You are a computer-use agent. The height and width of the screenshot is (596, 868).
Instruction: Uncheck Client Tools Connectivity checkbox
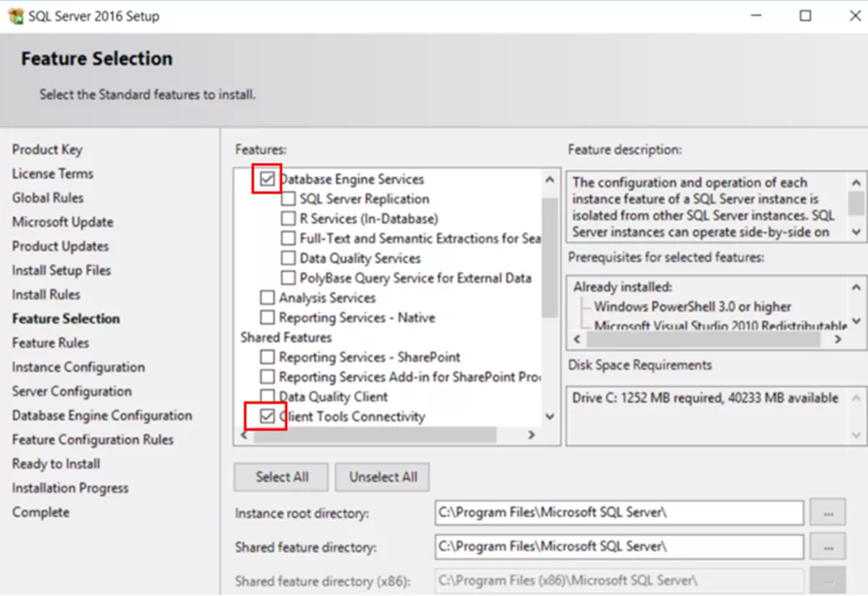point(267,416)
